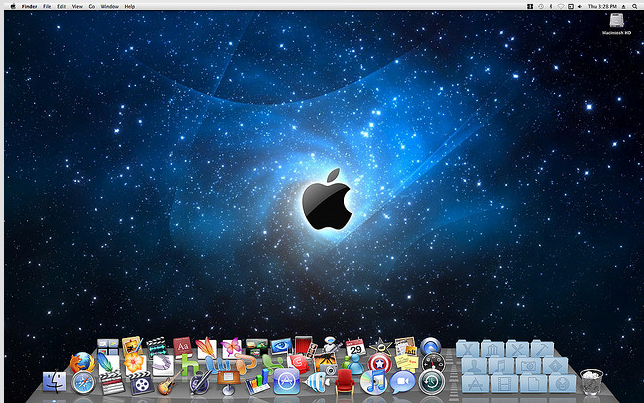Open the Utilities wrench folder stack

click(518, 349)
